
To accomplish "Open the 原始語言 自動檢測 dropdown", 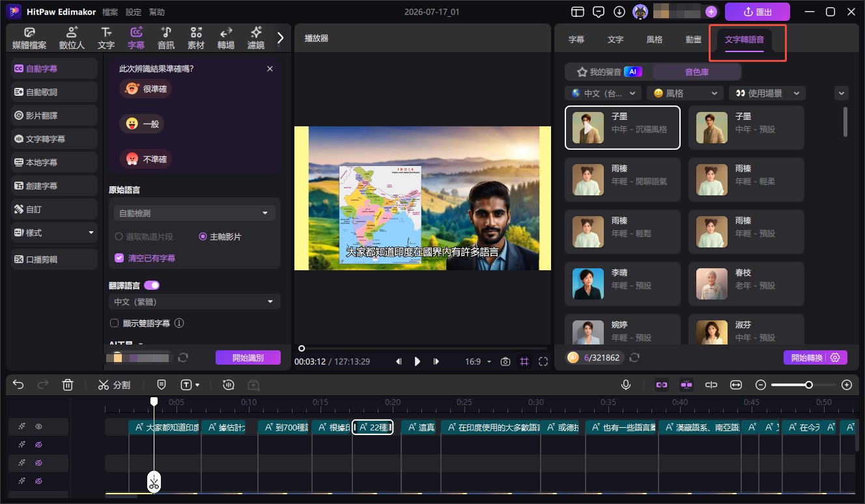I will (194, 213).
